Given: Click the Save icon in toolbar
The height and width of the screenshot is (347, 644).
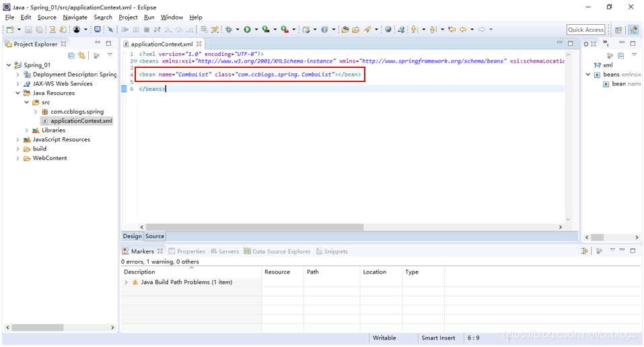Looking at the screenshot, I should (x=28, y=30).
